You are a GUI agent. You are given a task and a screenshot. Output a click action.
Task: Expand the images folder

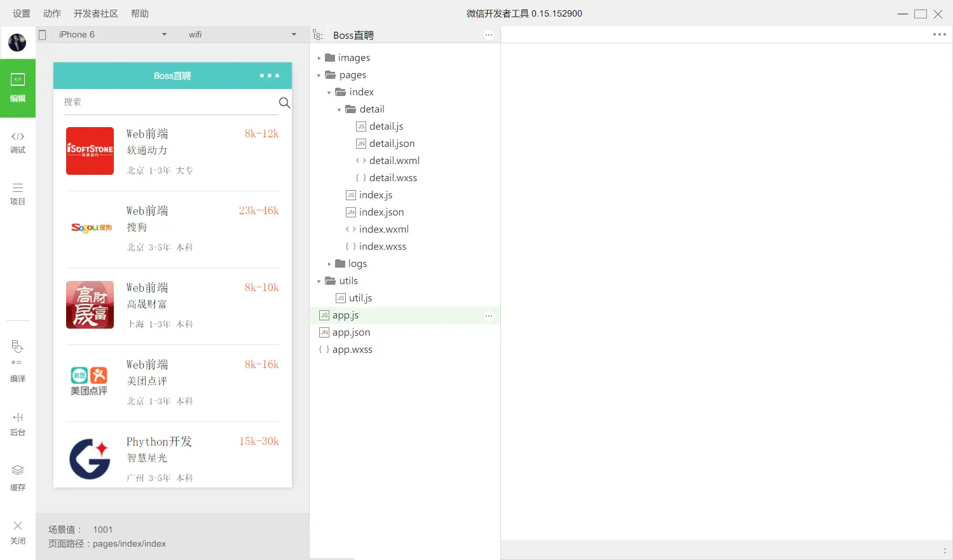[319, 58]
